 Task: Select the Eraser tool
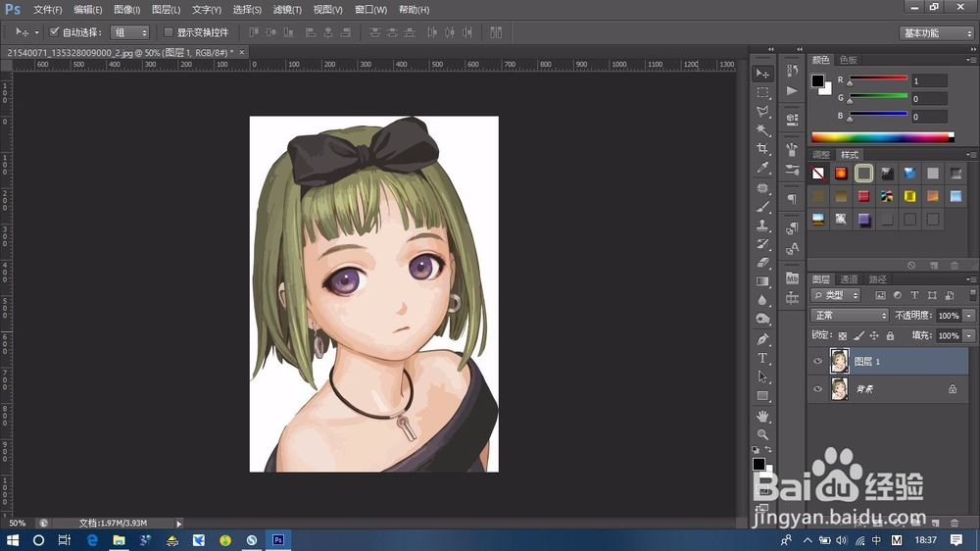tap(762, 263)
